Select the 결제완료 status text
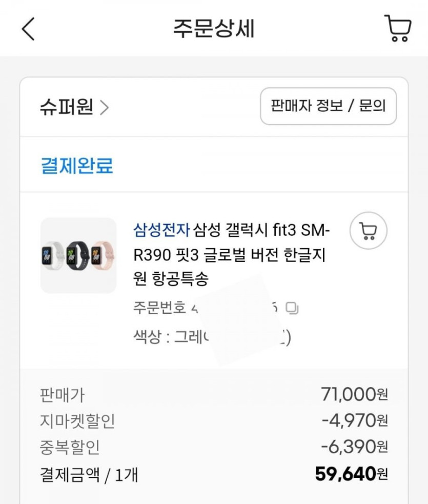428x504 pixels. [77, 166]
